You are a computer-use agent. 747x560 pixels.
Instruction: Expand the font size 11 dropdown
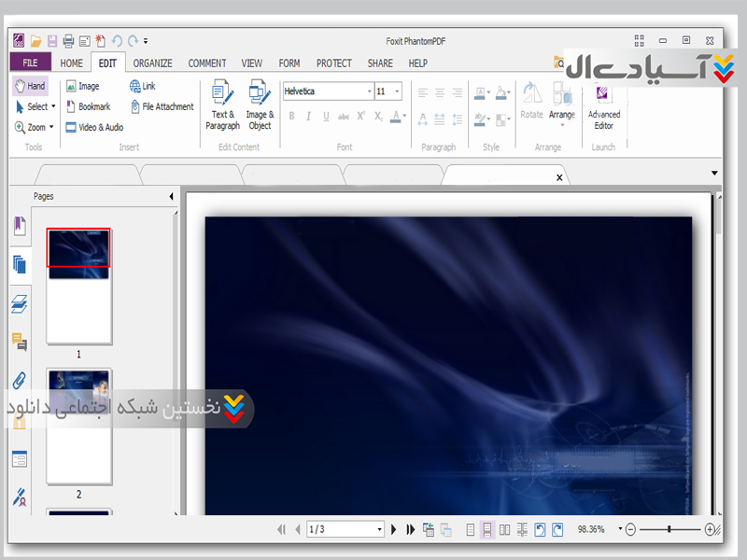tap(398, 91)
